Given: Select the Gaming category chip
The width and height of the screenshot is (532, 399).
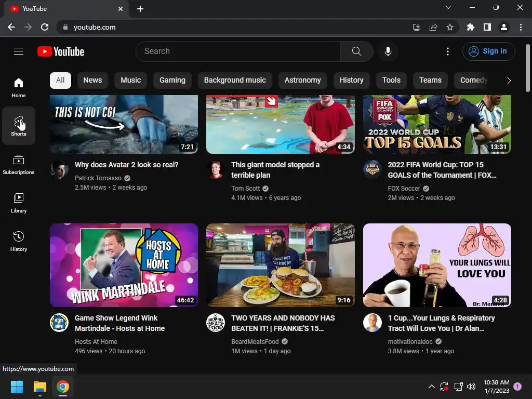Looking at the screenshot, I should tap(172, 81).
